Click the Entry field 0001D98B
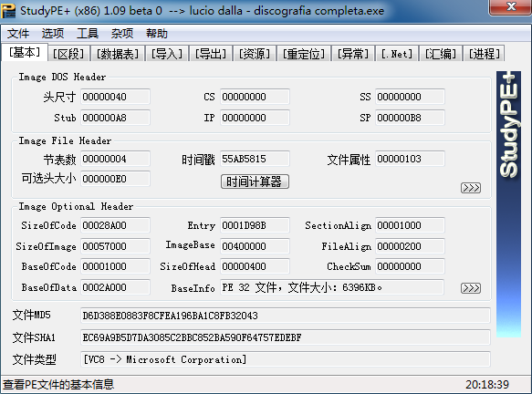 [255, 225]
